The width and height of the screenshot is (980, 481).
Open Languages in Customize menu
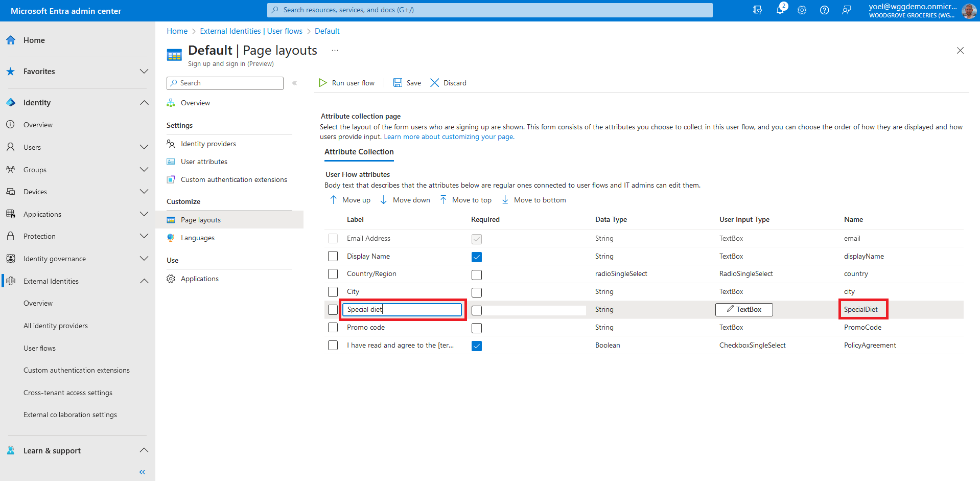(x=197, y=238)
